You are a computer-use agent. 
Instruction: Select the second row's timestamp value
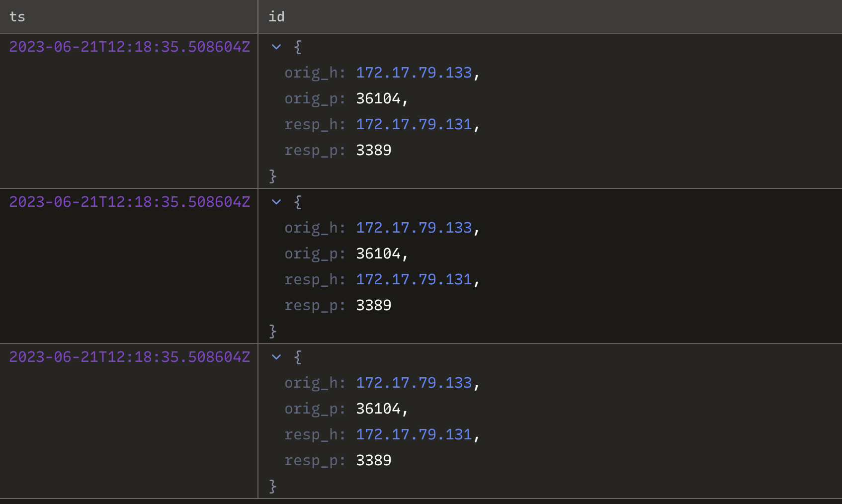tap(129, 202)
